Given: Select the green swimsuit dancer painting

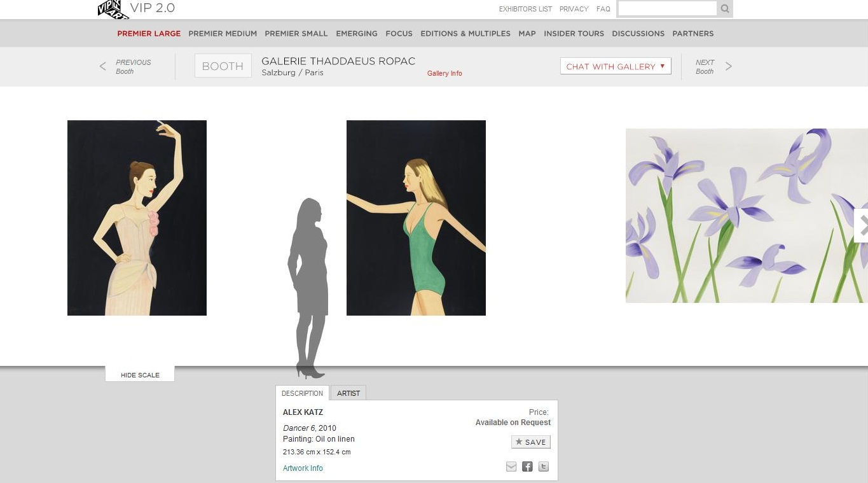Looking at the screenshot, I should click(x=416, y=218).
